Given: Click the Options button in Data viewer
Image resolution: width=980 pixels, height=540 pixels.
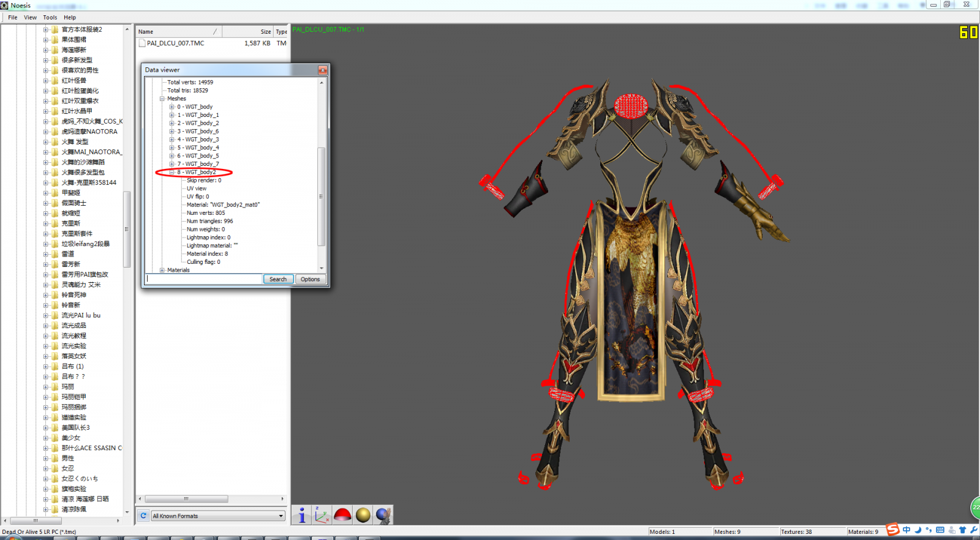Looking at the screenshot, I should click(x=310, y=279).
